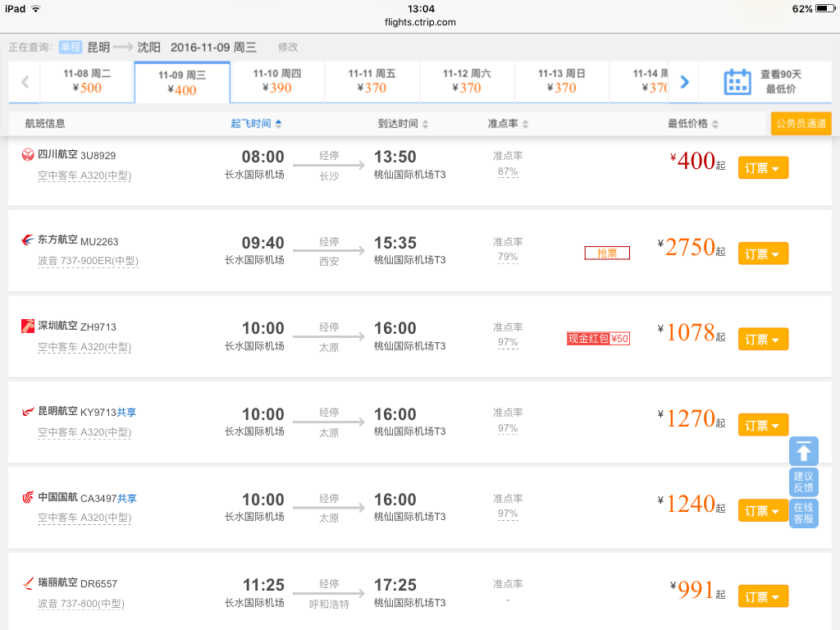Go to previous dates with left arrow
This screenshot has height=630, width=840.
[x=25, y=82]
